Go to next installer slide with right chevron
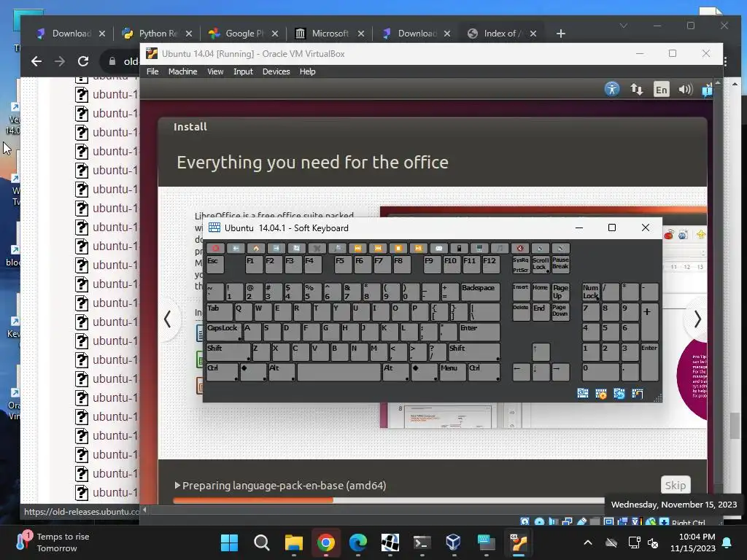The image size is (747, 560). (x=697, y=319)
